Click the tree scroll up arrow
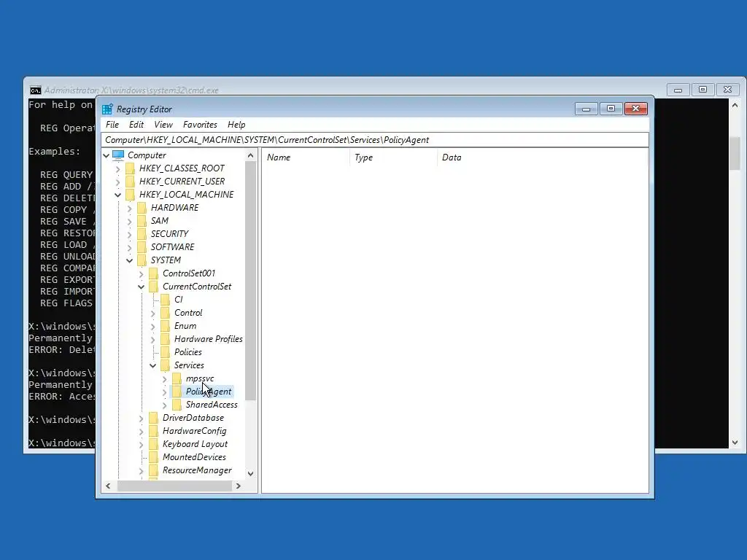Image resolution: width=747 pixels, height=560 pixels. pos(251,155)
